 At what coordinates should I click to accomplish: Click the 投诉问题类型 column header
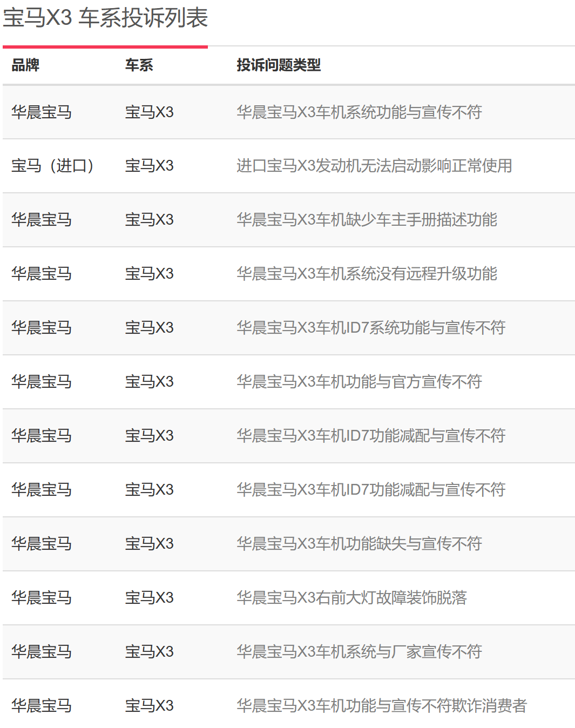279,65
